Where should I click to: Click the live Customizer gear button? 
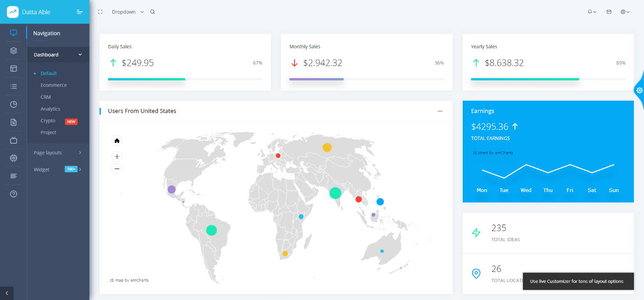[x=639, y=91]
